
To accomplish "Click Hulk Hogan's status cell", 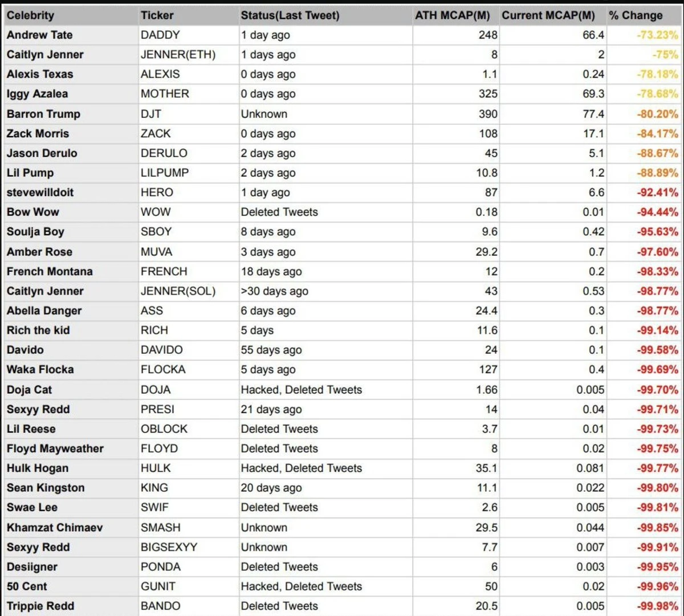I will [x=302, y=468].
